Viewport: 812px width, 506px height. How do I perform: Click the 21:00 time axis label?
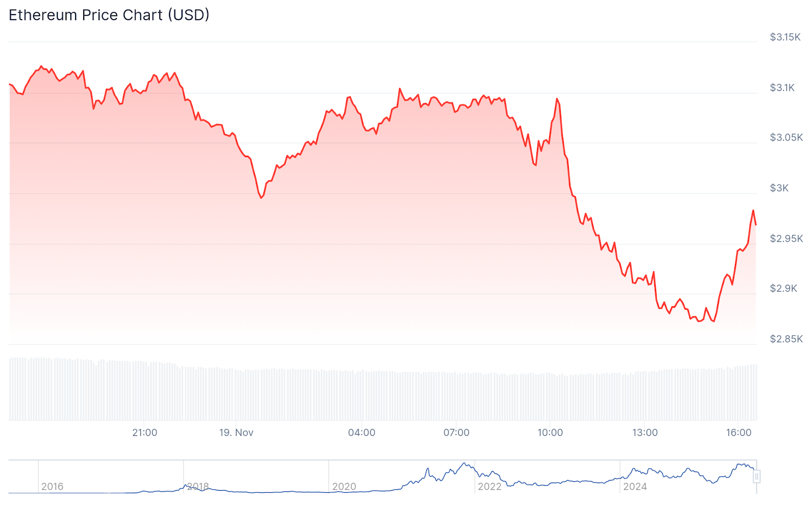tap(145, 432)
